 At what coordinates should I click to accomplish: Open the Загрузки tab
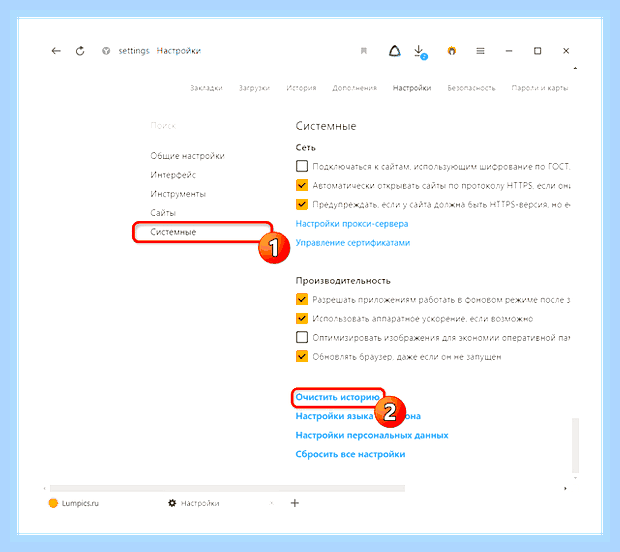254,88
